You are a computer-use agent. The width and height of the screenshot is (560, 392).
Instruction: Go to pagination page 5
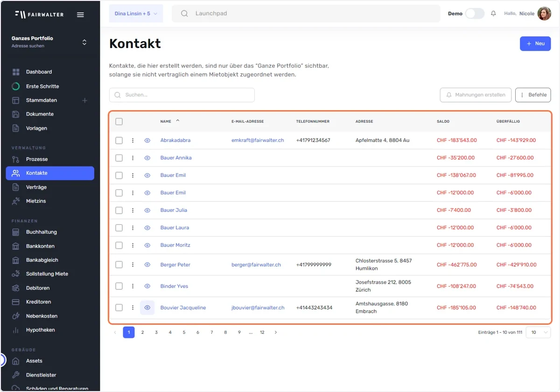click(x=184, y=332)
